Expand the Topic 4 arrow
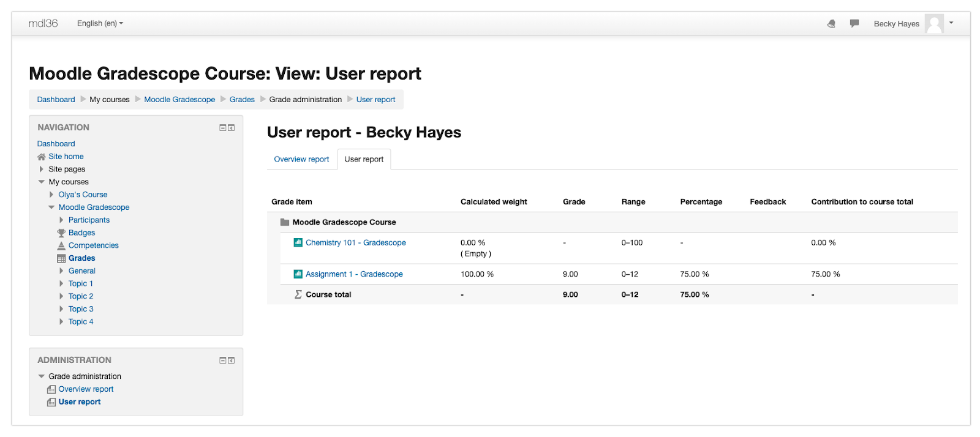Screen dimensions: 980x437 [61, 321]
